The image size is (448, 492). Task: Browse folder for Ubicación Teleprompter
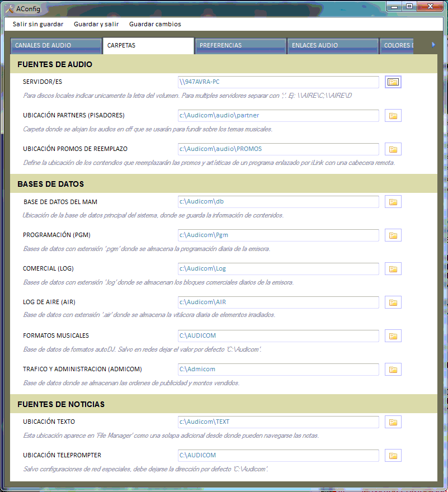tap(393, 456)
